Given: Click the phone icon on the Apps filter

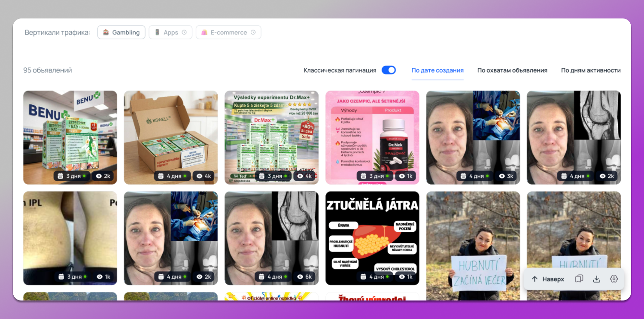Looking at the screenshot, I should click(158, 32).
